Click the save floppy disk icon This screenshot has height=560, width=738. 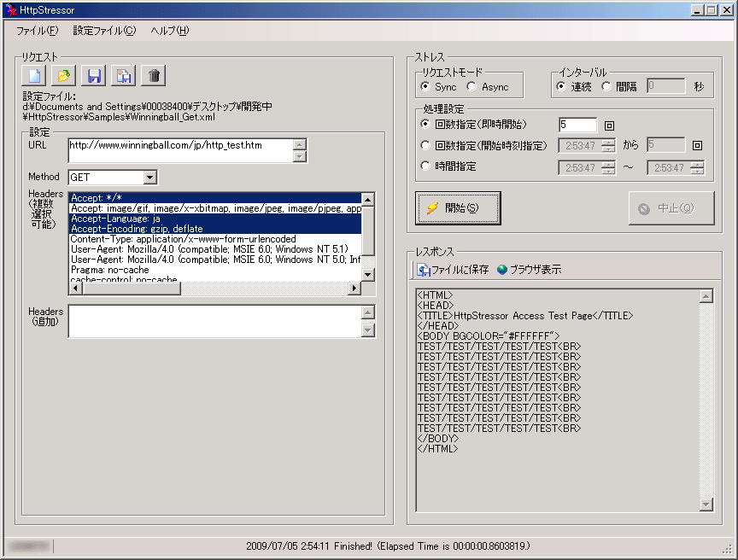tap(94, 76)
